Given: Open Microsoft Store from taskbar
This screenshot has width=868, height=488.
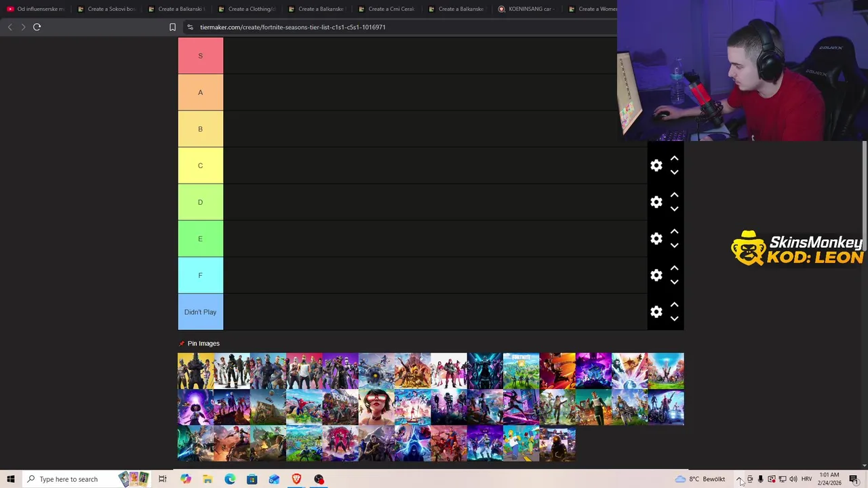Looking at the screenshot, I should 252,479.
